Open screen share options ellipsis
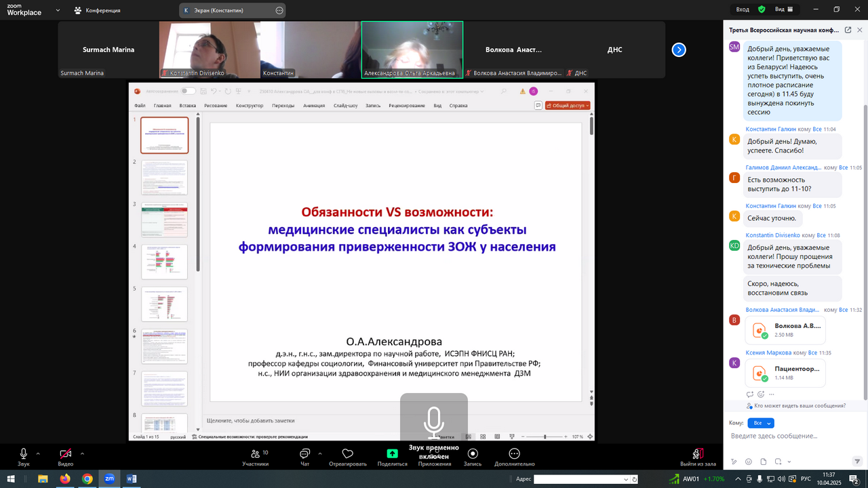 click(x=279, y=10)
